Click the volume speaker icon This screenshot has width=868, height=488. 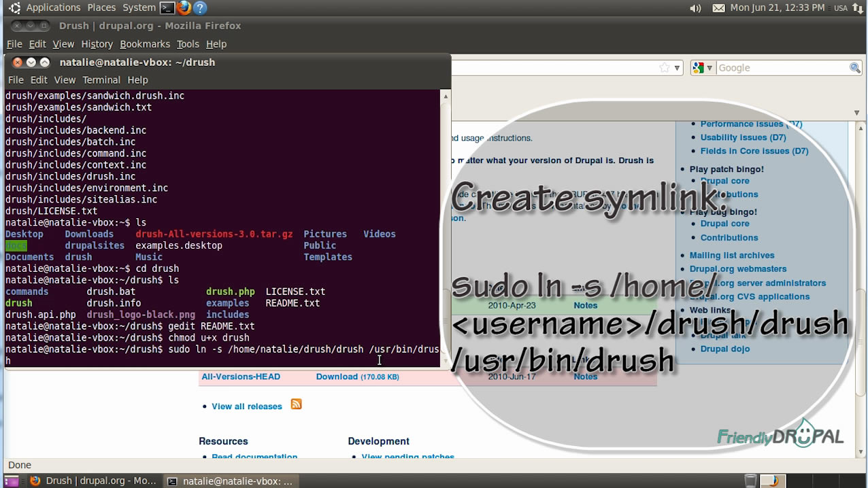[695, 7]
